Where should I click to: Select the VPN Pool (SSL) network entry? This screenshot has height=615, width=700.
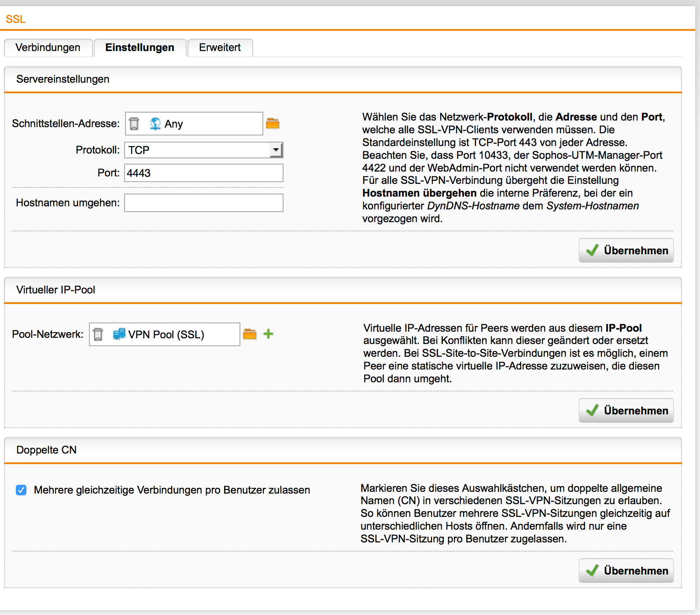pos(166,335)
